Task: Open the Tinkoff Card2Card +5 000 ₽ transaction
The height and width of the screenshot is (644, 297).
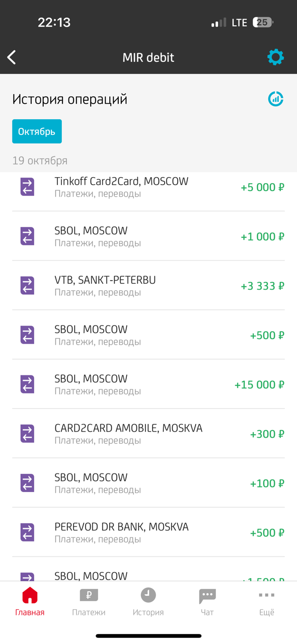Action: 148,187
